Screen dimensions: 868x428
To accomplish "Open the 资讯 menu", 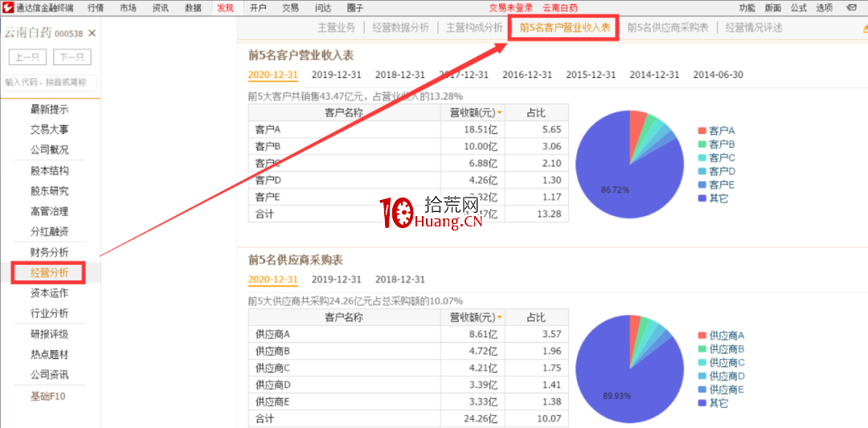I will [161, 8].
